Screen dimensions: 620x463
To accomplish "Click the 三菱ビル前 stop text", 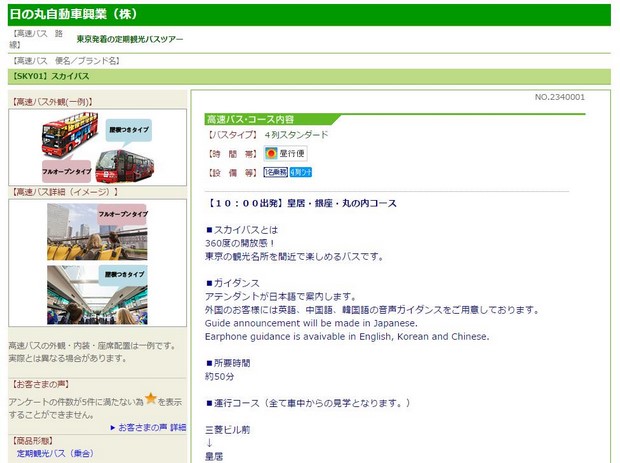I will click(x=227, y=430).
